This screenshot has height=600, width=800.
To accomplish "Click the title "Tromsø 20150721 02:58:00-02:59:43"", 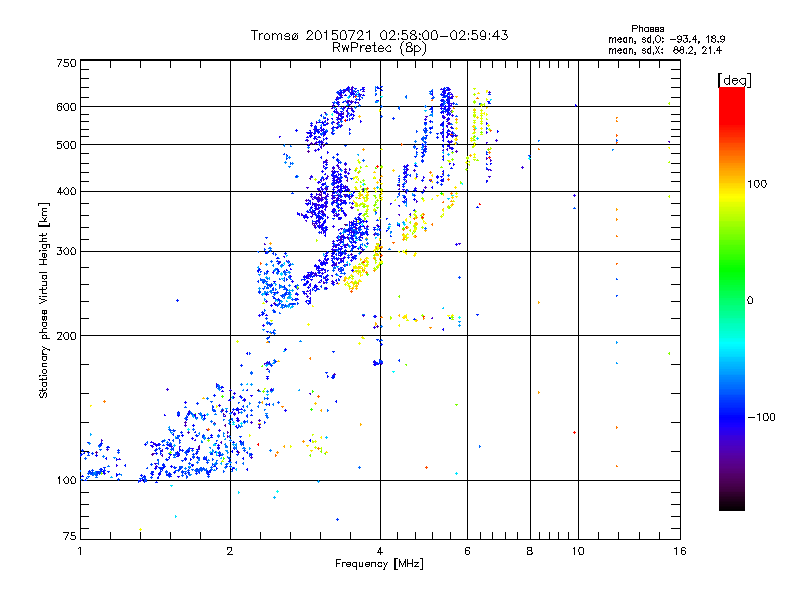I will coord(379,35).
